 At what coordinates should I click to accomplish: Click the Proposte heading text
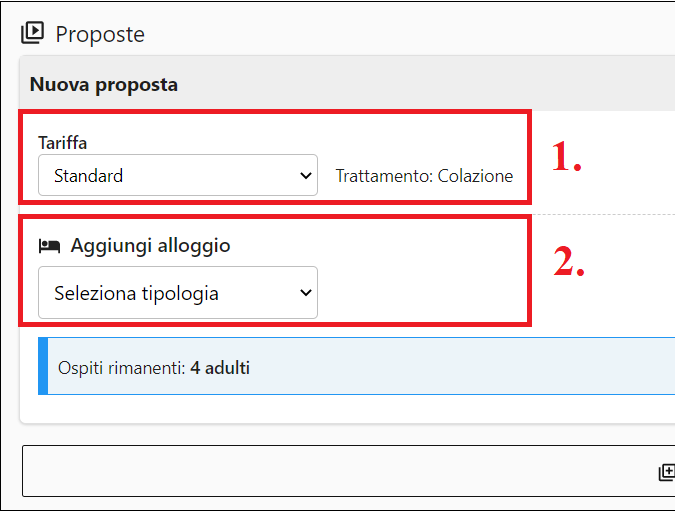pos(100,34)
